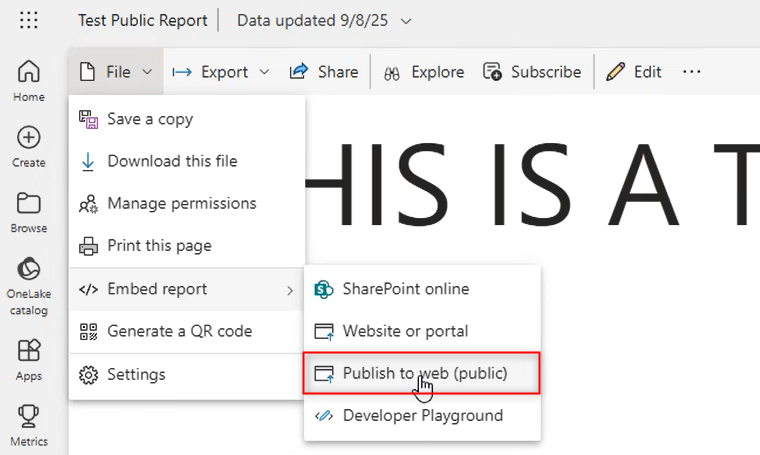Choose Save a copy

tap(187, 119)
